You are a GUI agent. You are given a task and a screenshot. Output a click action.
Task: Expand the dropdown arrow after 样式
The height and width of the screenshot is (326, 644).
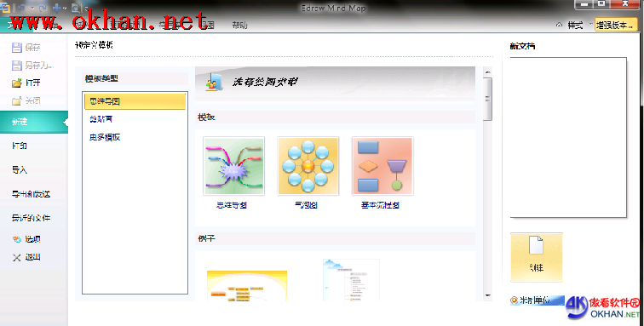590,24
